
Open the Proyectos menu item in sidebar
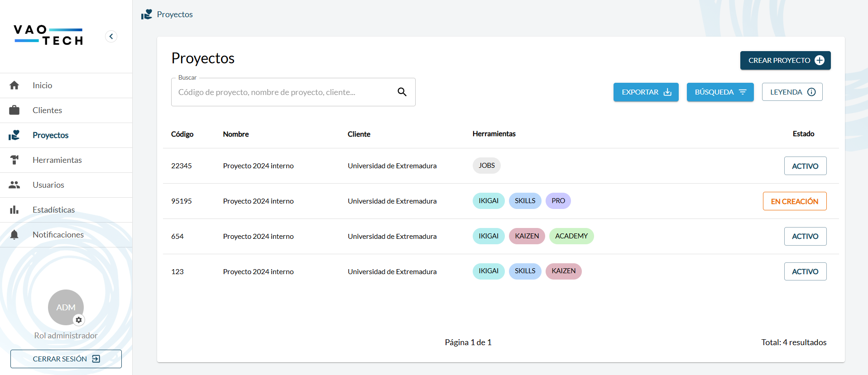coord(50,135)
